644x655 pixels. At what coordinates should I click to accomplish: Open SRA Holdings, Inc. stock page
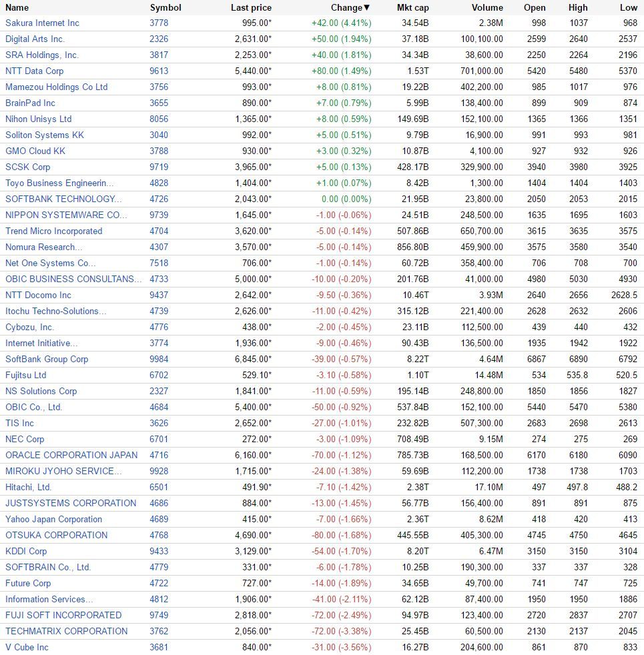[x=42, y=55]
